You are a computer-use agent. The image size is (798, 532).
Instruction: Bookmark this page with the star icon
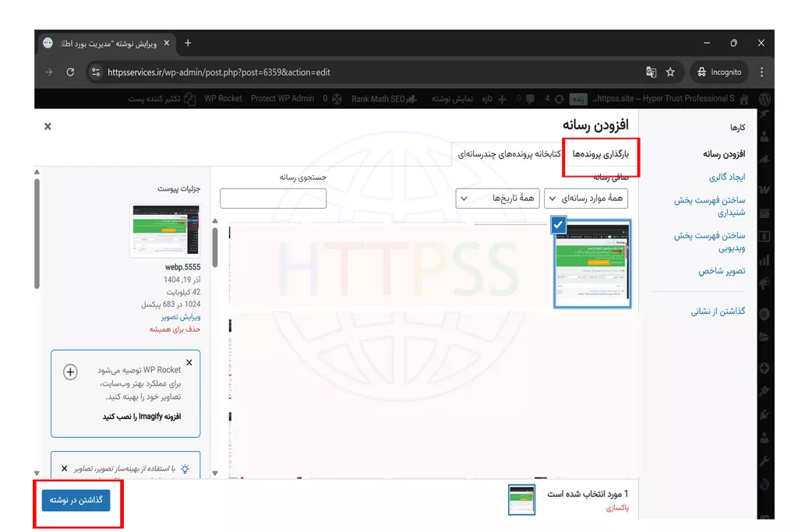670,72
